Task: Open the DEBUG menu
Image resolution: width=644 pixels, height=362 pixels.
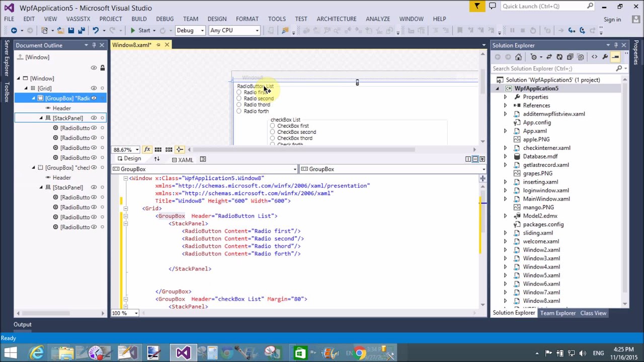Action: click(x=165, y=19)
